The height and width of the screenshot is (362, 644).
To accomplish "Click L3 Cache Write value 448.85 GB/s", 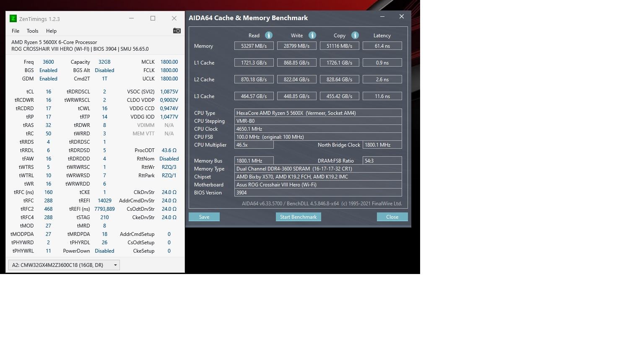I will click(297, 96).
